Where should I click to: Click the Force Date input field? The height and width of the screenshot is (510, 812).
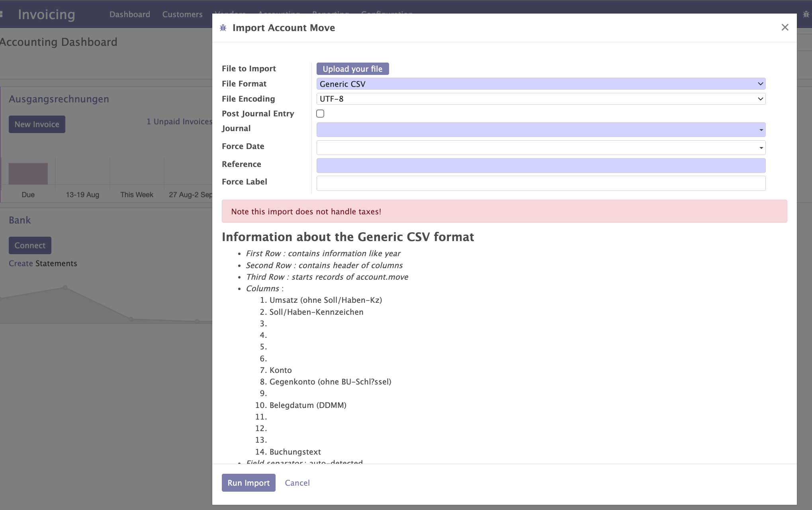540,146
